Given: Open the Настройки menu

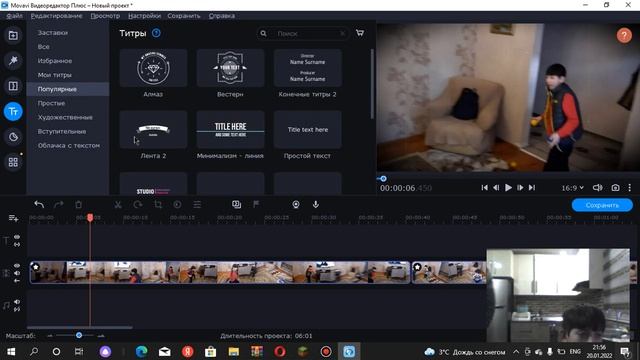Looking at the screenshot, I should coord(144,16).
